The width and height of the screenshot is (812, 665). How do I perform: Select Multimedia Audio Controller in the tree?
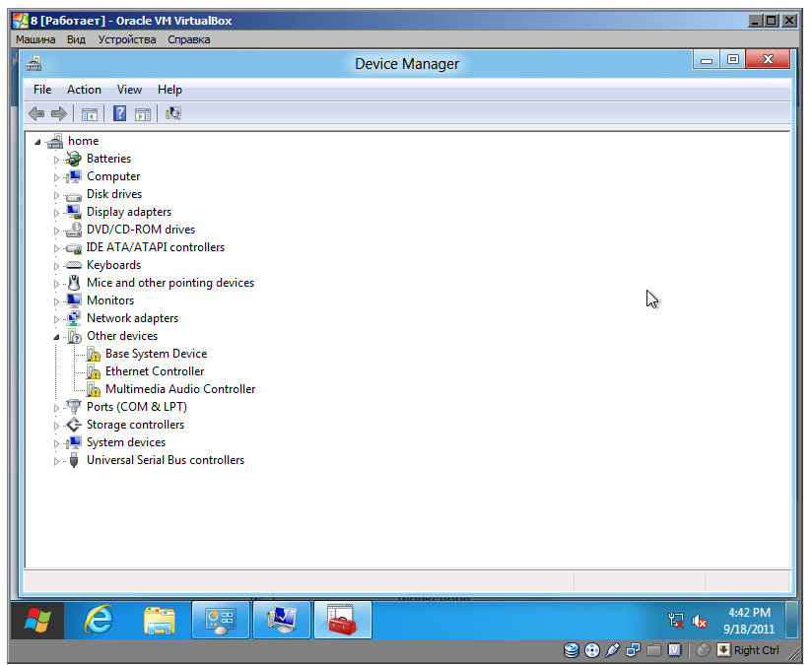[x=180, y=389]
